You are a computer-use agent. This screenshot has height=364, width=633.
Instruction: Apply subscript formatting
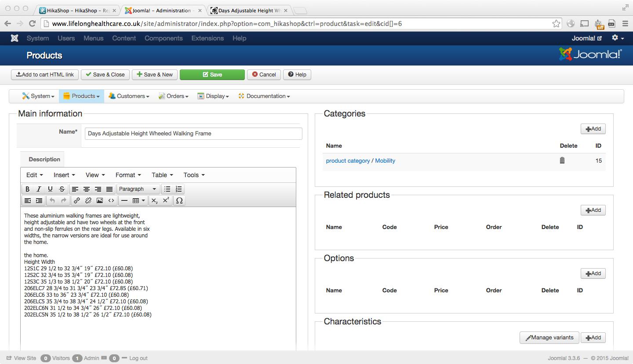pyautogui.click(x=154, y=200)
